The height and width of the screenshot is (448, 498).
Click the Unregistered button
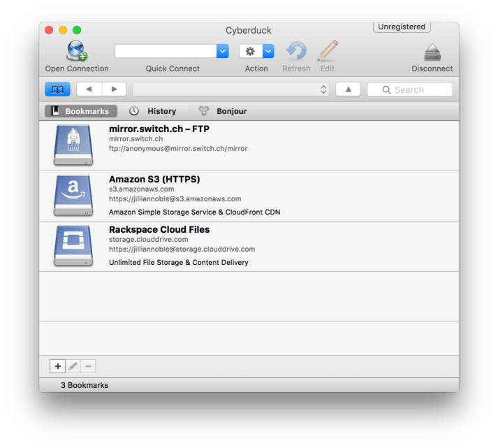pyautogui.click(x=402, y=27)
